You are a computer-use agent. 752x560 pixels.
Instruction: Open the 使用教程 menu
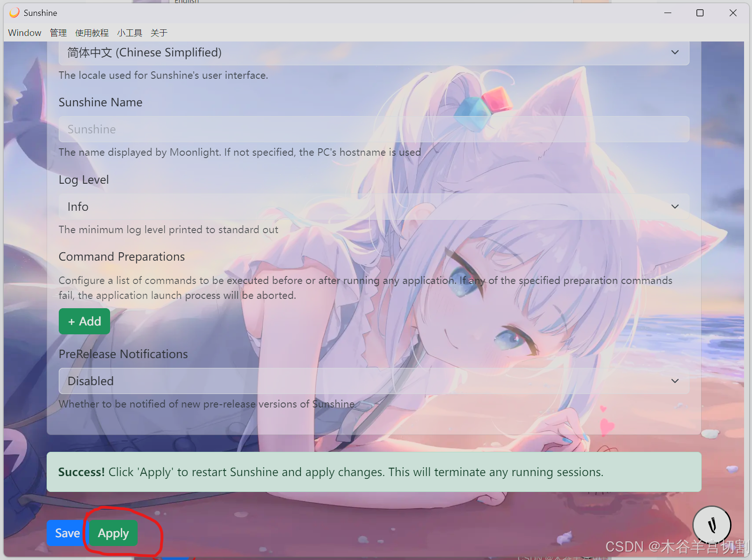[92, 33]
